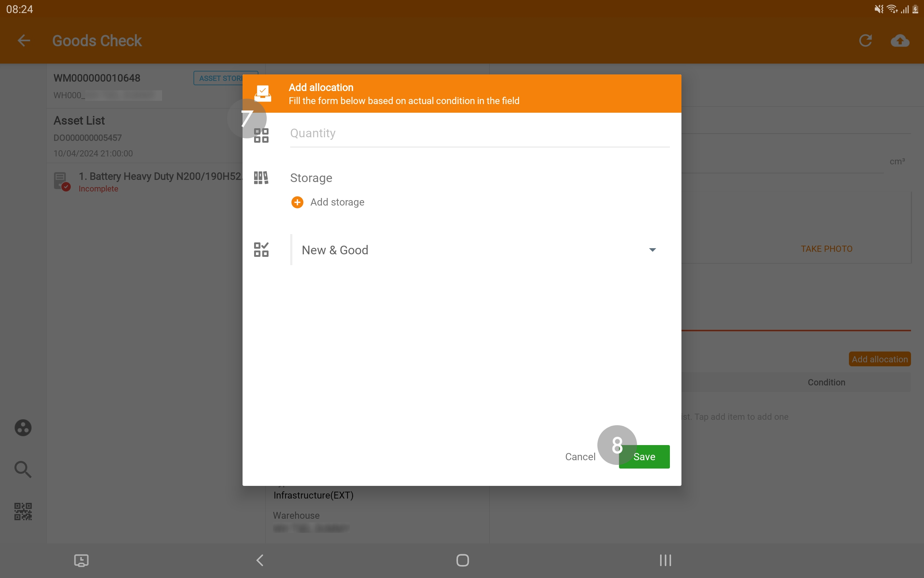Click the condition checklist icon
The width and height of the screenshot is (924, 578).
coord(261,250)
